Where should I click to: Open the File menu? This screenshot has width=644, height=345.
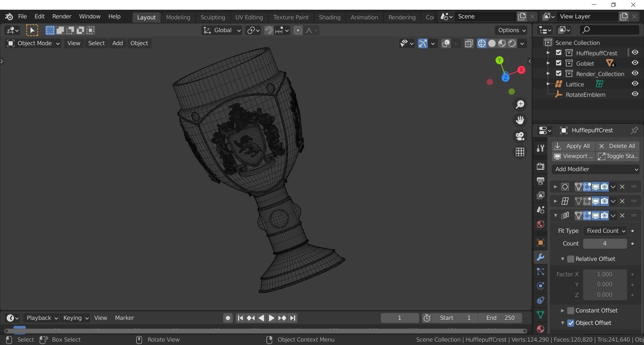pyautogui.click(x=22, y=16)
